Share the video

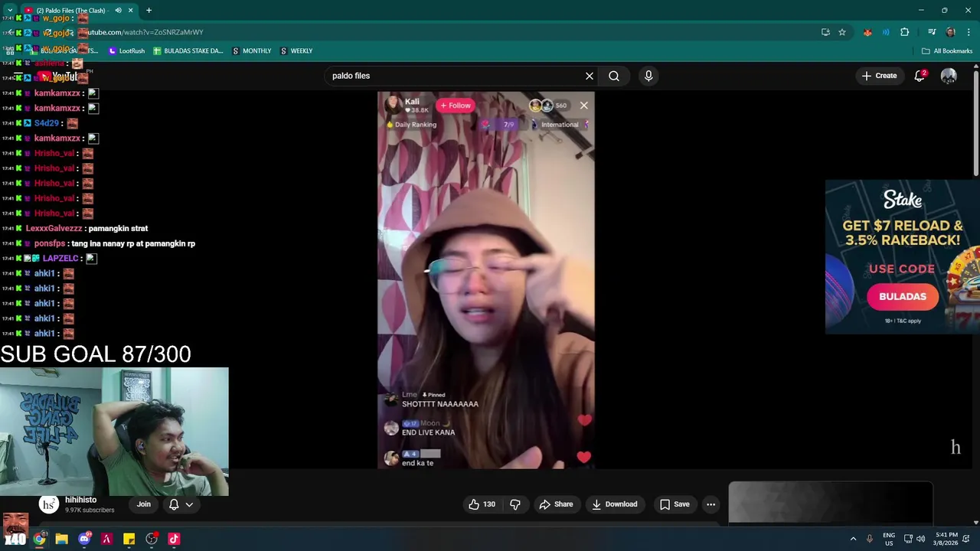[556, 504]
